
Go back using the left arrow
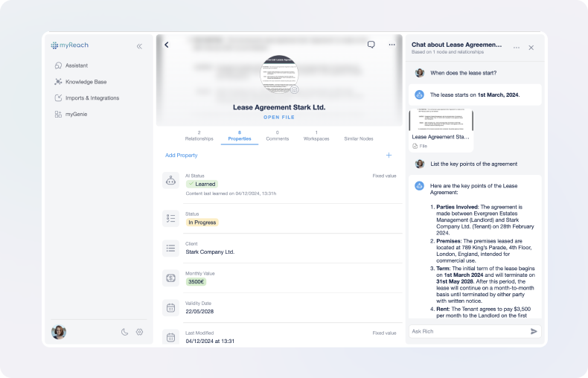pyautogui.click(x=167, y=45)
